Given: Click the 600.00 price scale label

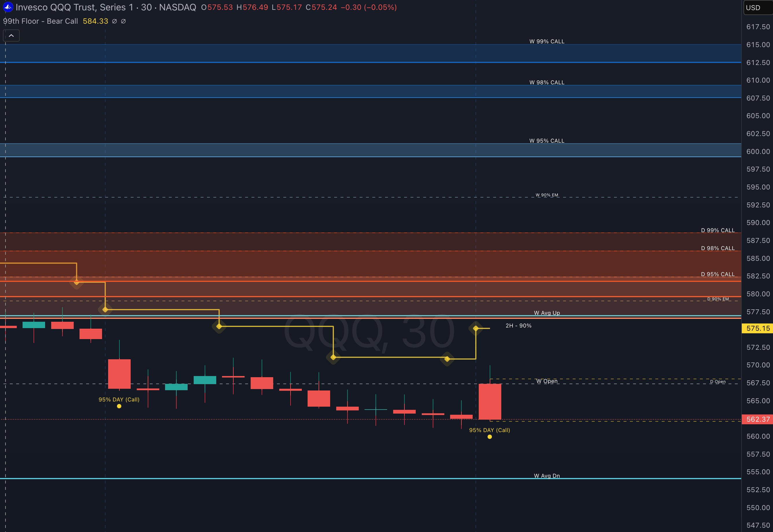Looking at the screenshot, I should [758, 152].
